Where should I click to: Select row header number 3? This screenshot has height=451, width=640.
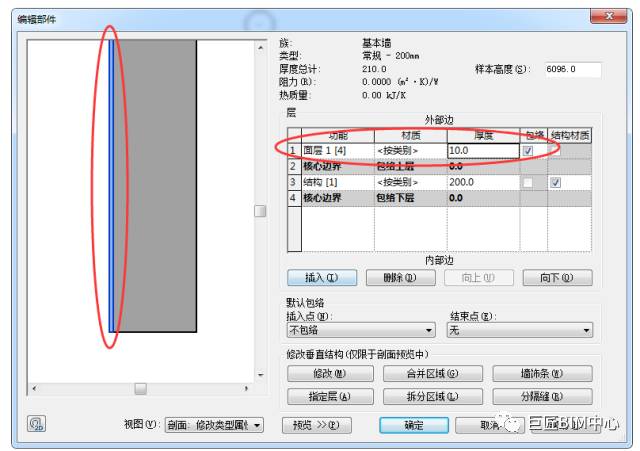pos(294,182)
